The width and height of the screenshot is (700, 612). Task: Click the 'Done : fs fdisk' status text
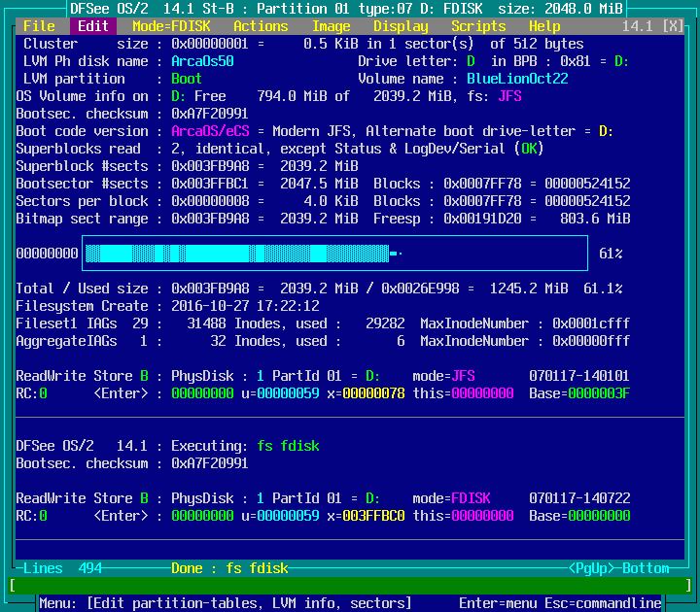point(229,568)
